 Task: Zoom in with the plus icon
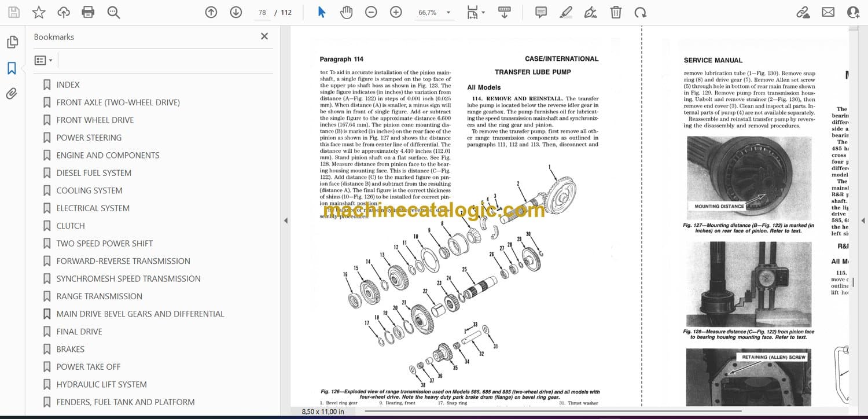click(x=396, y=12)
